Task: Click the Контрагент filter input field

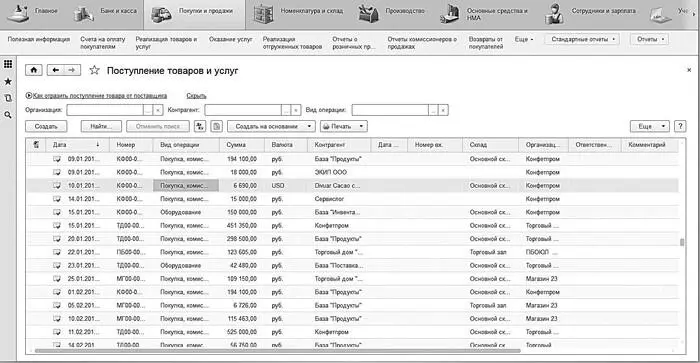Action: (243, 110)
